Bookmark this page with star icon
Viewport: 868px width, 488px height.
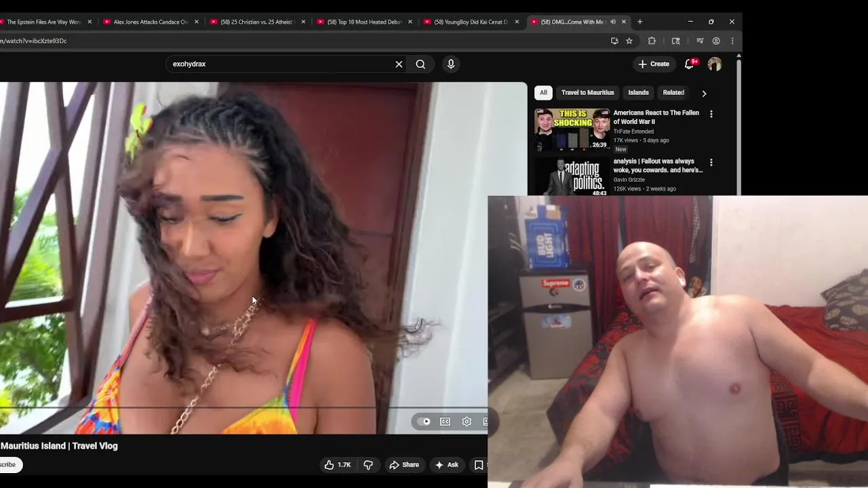[x=629, y=41]
